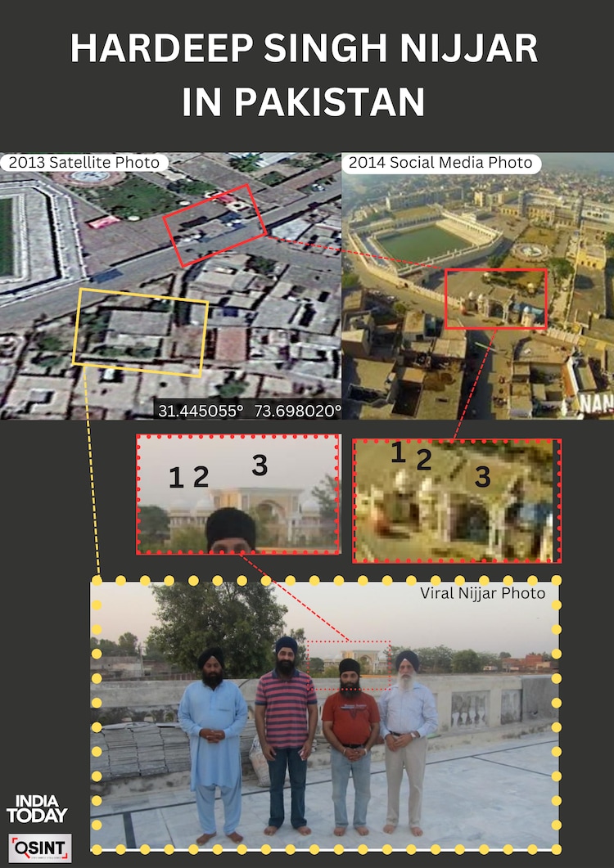Click the "2013 Satellite Photo" label
This screenshot has height=868, width=614.
84,162
